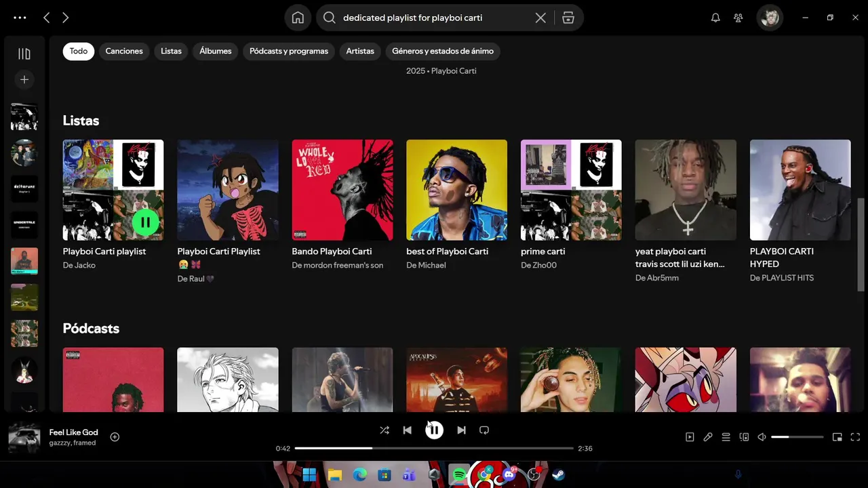Expand Your Library sidebar icon
This screenshot has height=488, width=868.
24,54
